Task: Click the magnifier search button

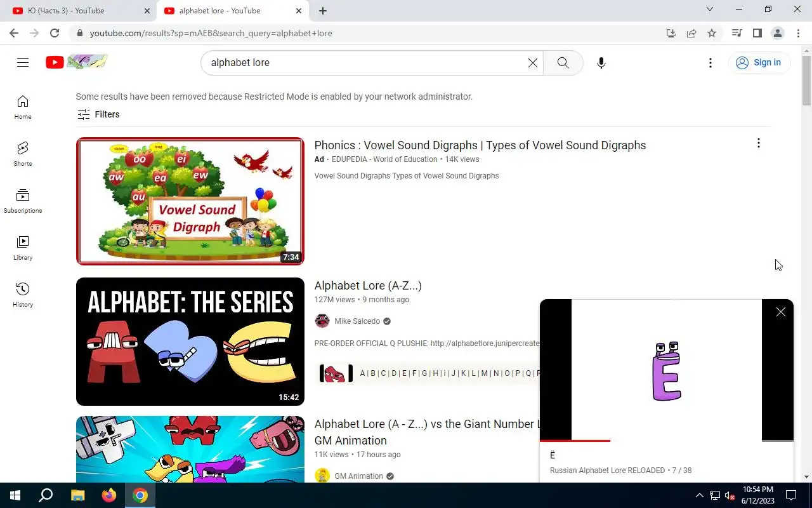Action: tap(563, 62)
